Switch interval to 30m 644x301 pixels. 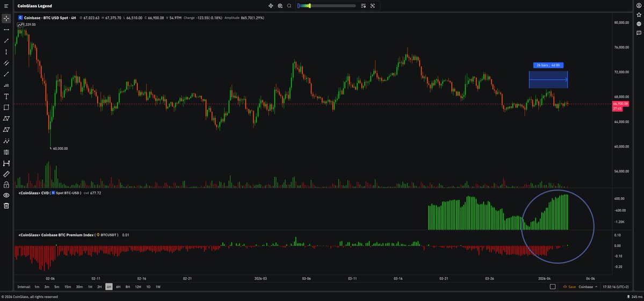point(79,286)
